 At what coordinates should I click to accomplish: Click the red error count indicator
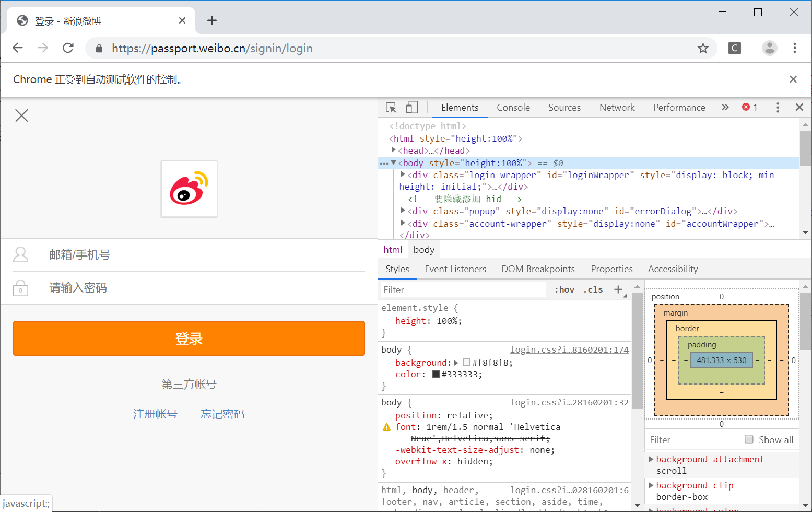750,107
